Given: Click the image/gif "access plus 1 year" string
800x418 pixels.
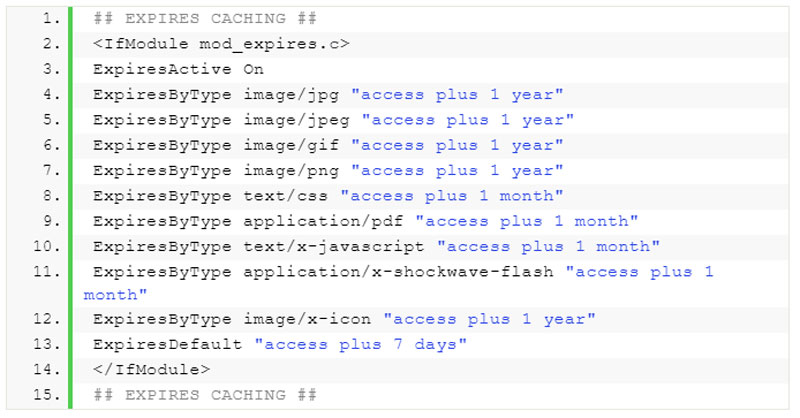Looking at the screenshot, I should tap(457, 145).
